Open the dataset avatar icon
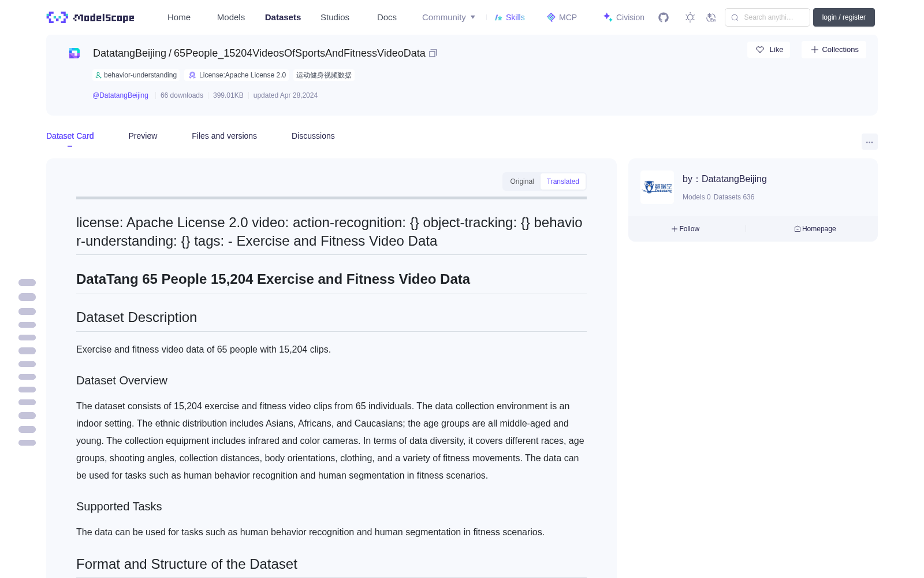This screenshot has height=578, width=924. (x=74, y=53)
